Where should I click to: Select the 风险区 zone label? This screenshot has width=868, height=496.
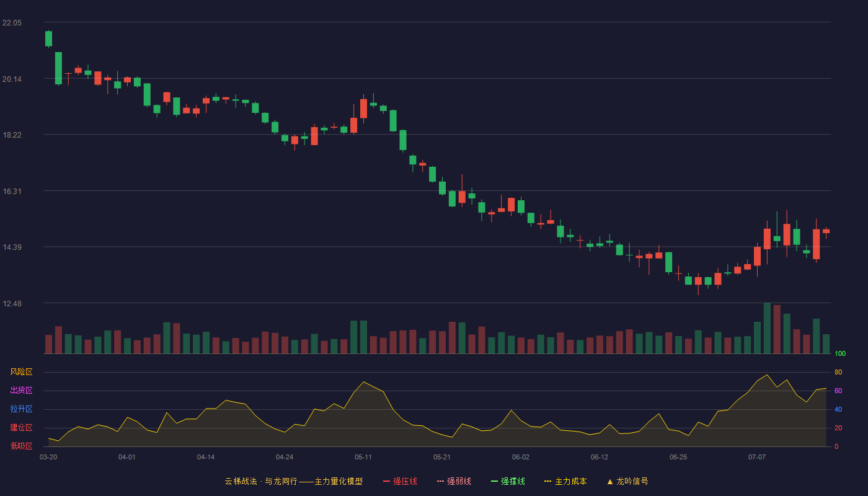(x=21, y=372)
